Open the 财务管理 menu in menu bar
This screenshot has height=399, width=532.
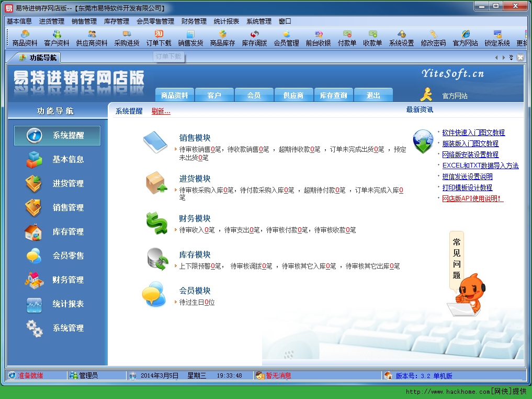[x=194, y=21]
